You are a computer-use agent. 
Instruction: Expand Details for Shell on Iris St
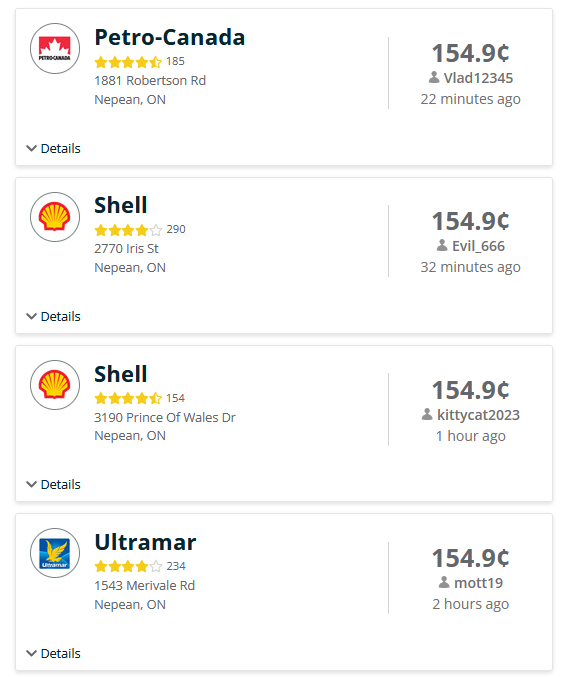(x=53, y=316)
